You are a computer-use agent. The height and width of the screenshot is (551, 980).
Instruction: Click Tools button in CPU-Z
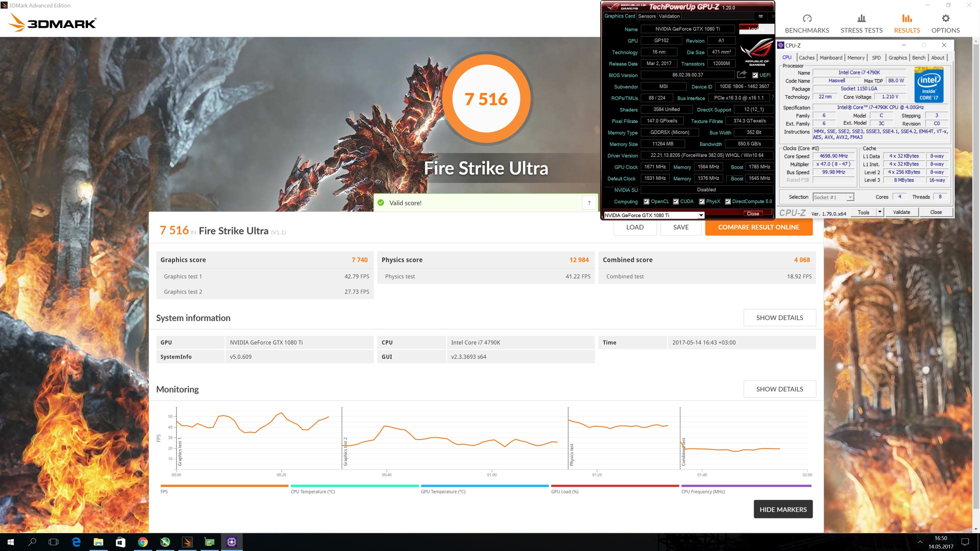coord(864,212)
